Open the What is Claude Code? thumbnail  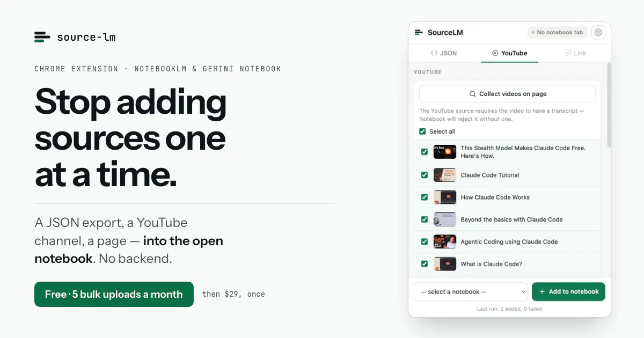point(445,264)
